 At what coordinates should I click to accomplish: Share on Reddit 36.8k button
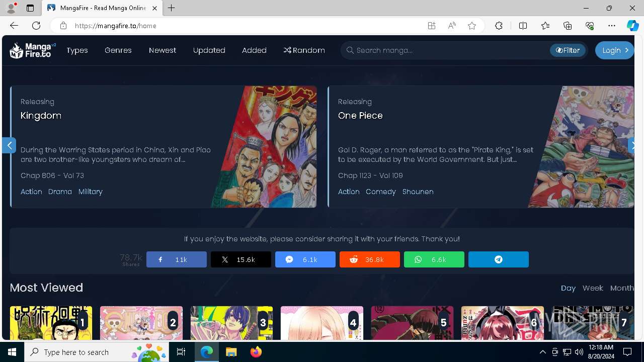point(370,259)
